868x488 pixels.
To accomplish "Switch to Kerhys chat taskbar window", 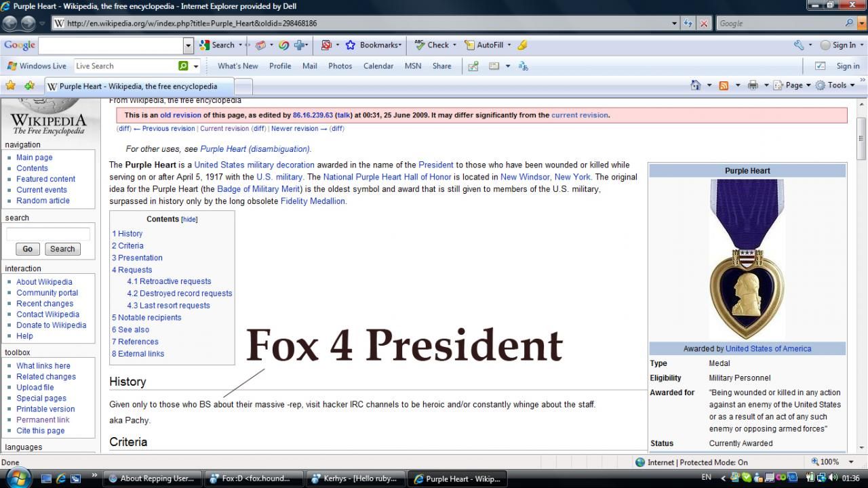I will click(x=355, y=479).
